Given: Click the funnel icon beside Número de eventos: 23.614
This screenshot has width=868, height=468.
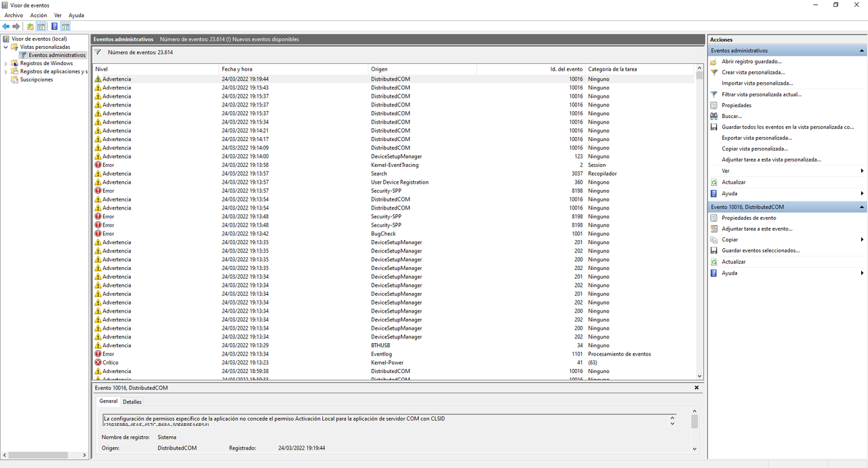Looking at the screenshot, I should point(98,52).
